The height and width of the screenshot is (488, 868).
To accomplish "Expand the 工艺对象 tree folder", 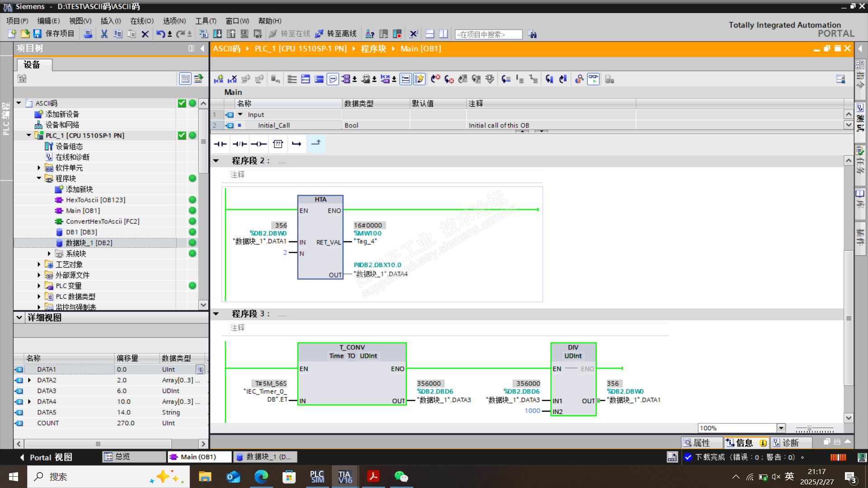I will click(x=39, y=264).
